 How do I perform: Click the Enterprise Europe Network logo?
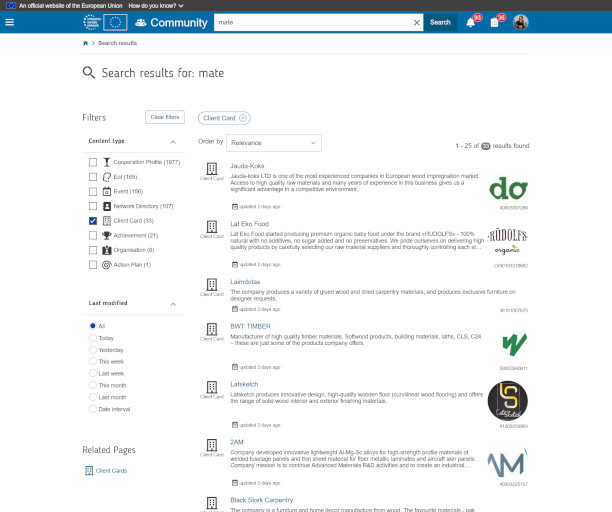tap(92, 22)
